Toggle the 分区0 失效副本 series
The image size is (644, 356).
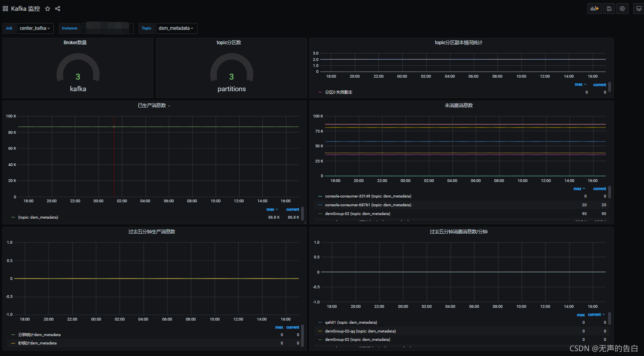pos(339,92)
